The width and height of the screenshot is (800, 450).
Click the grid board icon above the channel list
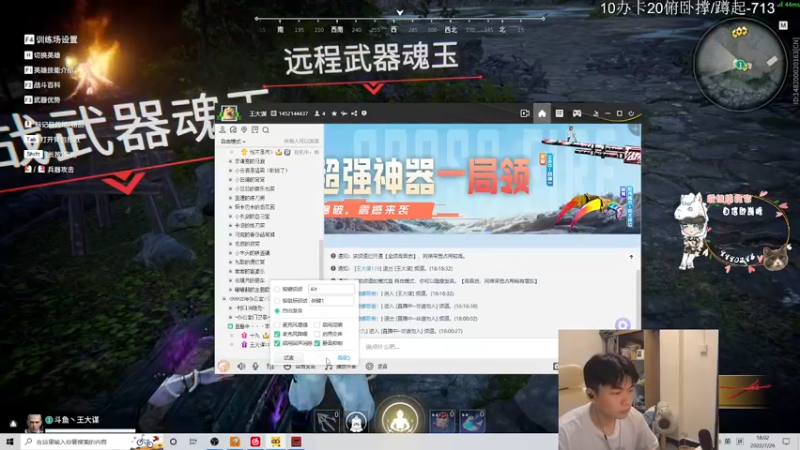pyautogui.click(x=255, y=130)
